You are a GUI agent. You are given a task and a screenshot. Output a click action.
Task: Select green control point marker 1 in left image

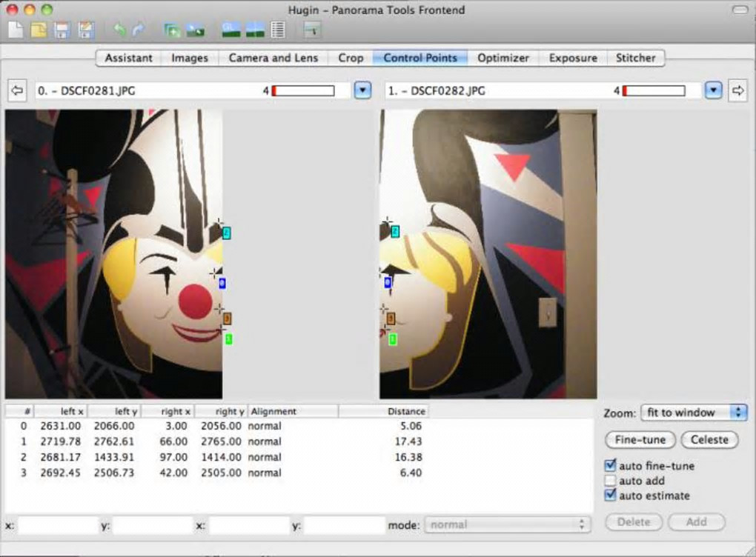[228, 339]
